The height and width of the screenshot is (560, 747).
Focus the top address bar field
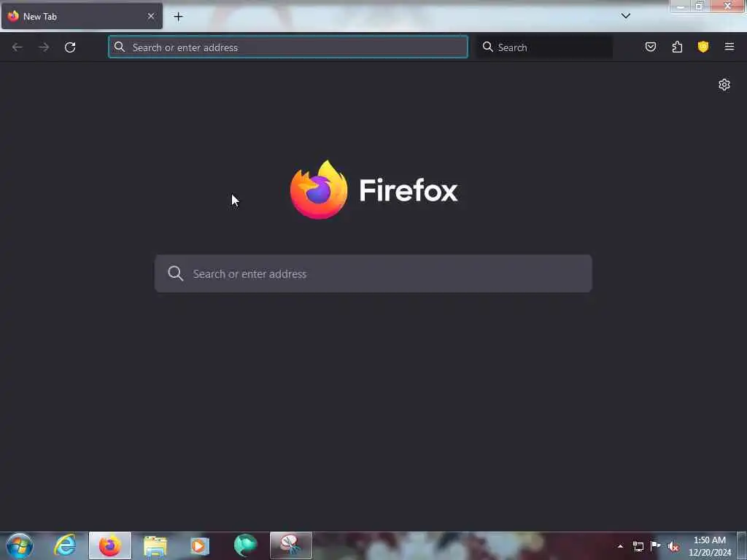point(288,47)
